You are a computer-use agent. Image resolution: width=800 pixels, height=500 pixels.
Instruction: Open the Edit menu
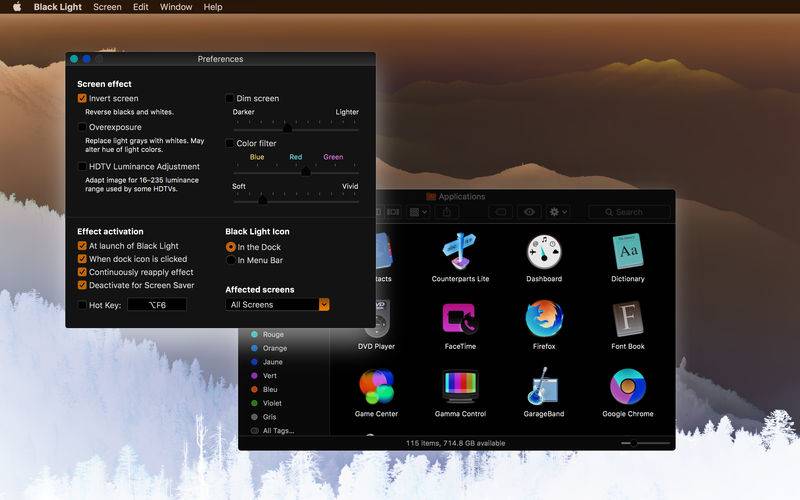click(140, 7)
